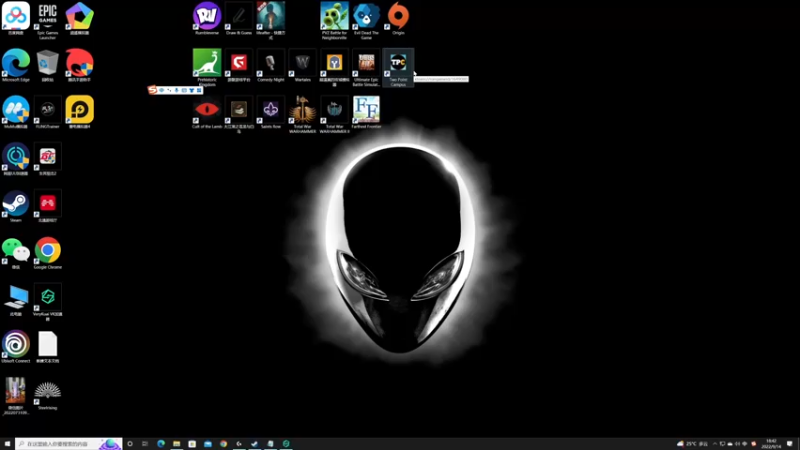This screenshot has width=800, height=450.
Task: Open the blank white text document icon
Action: 47,345
